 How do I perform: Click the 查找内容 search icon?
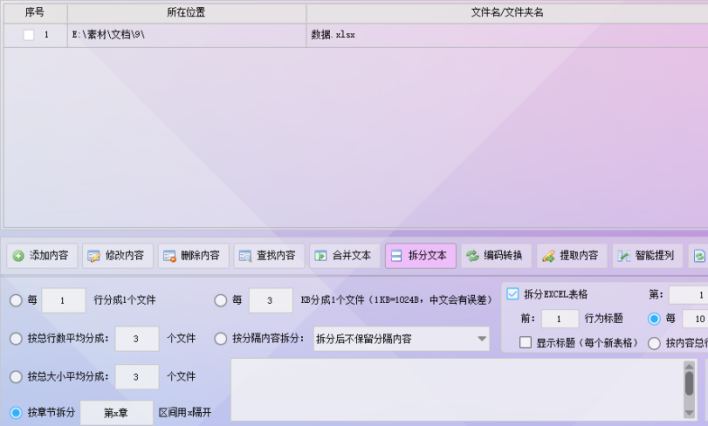click(x=245, y=256)
